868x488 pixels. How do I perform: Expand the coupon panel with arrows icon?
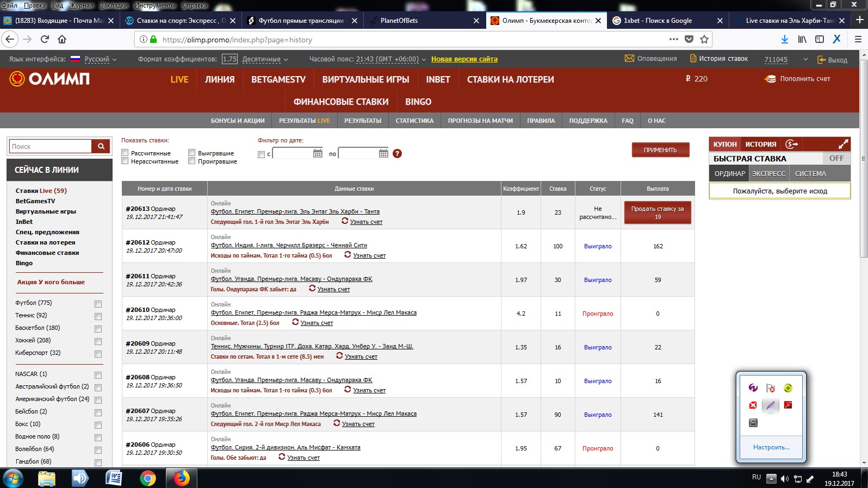[843, 144]
